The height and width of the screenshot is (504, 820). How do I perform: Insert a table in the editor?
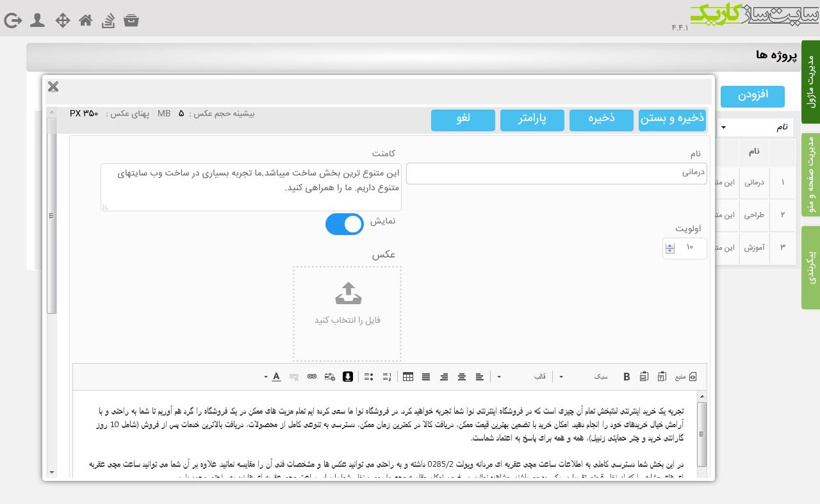tap(408, 377)
